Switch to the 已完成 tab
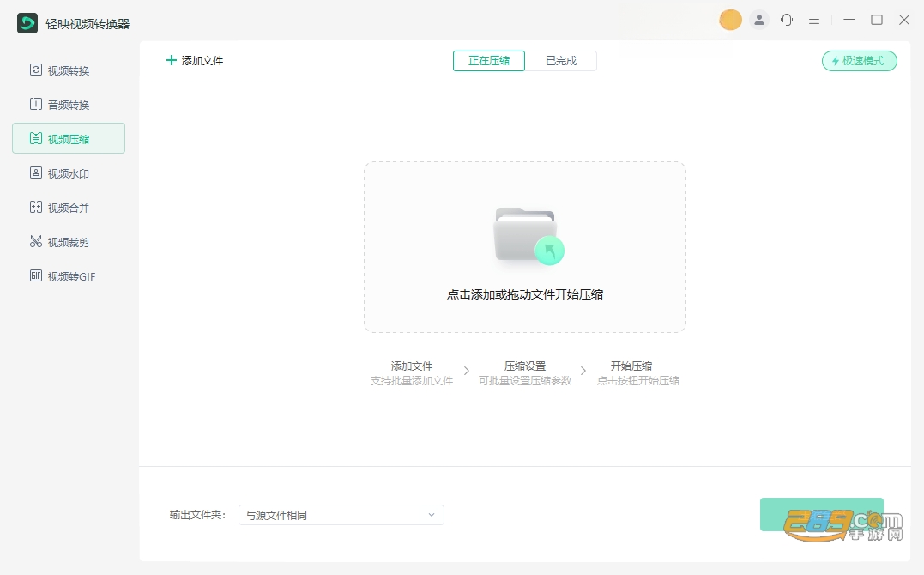This screenshot has width=924, height=575. [560, 61]
